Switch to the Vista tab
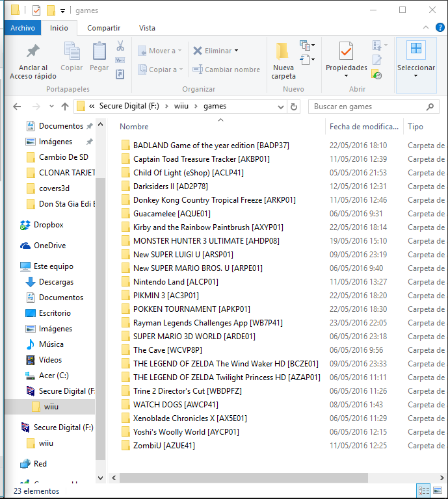448x499 pixels. pyautogui.click(x=147, y=28)
